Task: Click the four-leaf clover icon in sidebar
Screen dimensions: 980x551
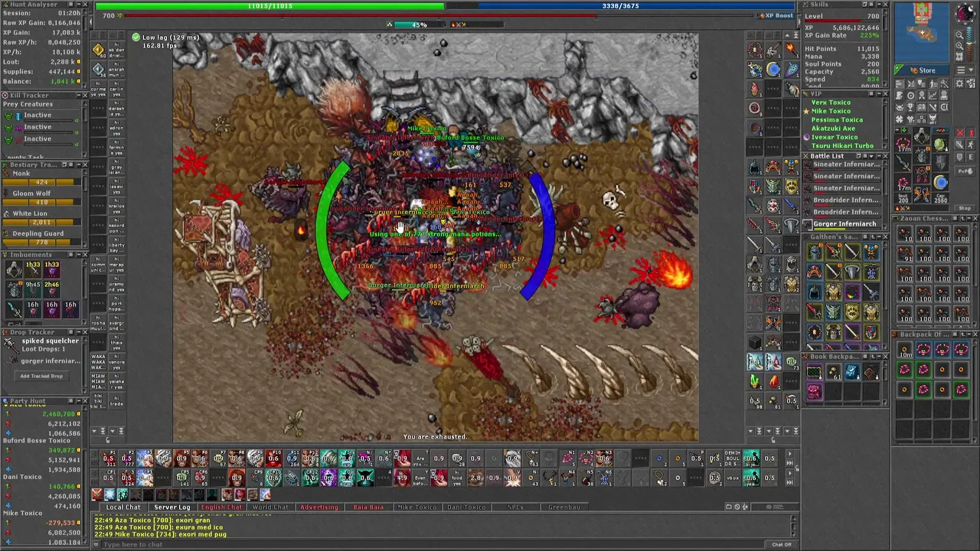Action: pyautogui.click(x=900, y=119)
